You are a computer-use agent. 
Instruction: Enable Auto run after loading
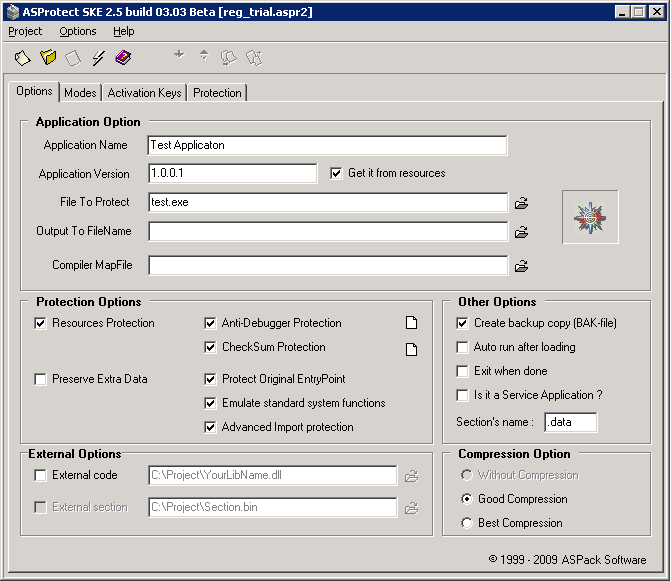click(x=462, y=347)
